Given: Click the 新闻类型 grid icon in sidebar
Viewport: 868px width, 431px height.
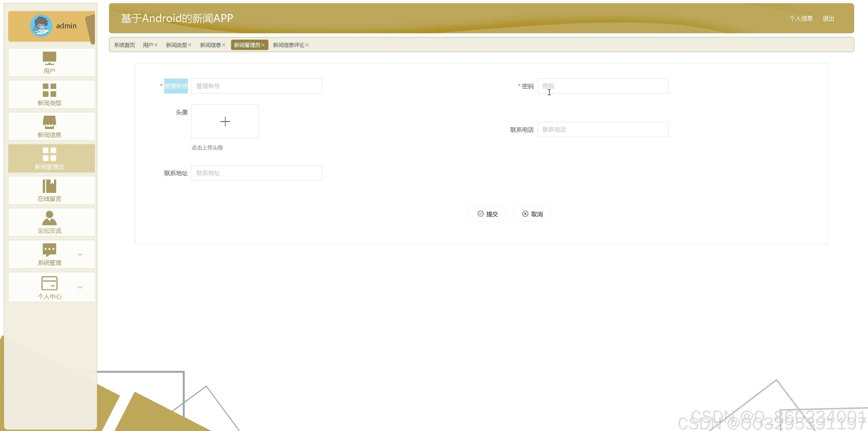Looking at the screenshot, I should coord(49,90).
